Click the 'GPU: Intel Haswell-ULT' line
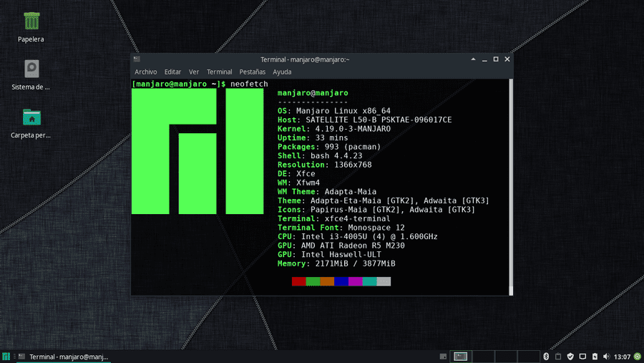This screenshot has width=644, height=363. 329,254
